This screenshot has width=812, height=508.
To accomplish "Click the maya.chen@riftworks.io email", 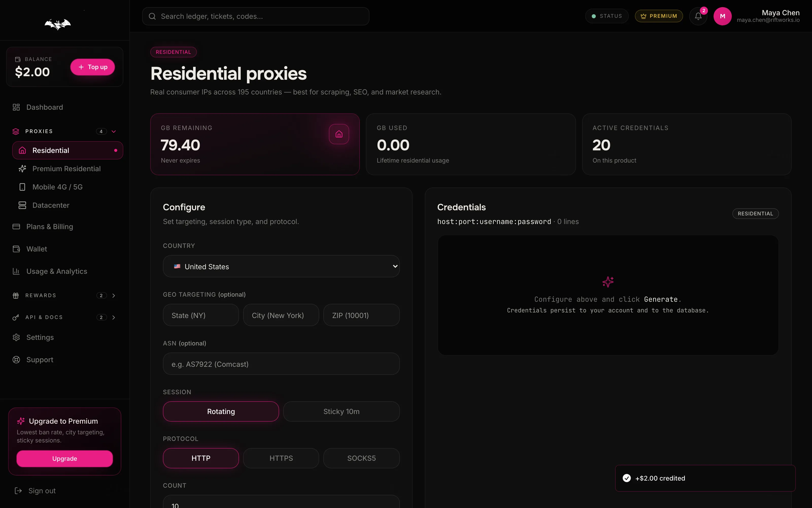I will tap(768, 20).
